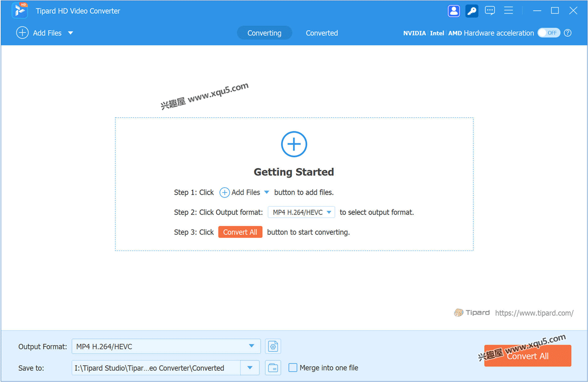The width and height of the screenshot is (588, 382).
Task: Click the AMD hardware label
Action: pyautogui.click(x=455, y=33)
